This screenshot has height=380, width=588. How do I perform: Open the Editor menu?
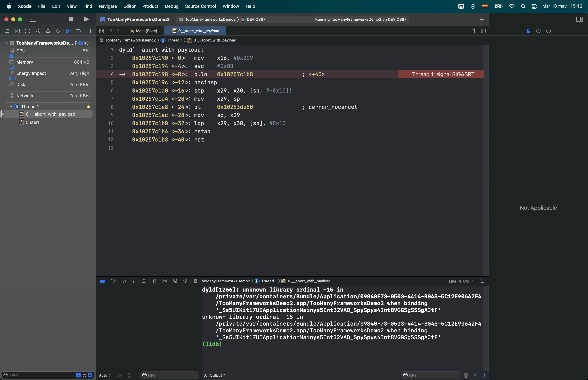point(129,6)
